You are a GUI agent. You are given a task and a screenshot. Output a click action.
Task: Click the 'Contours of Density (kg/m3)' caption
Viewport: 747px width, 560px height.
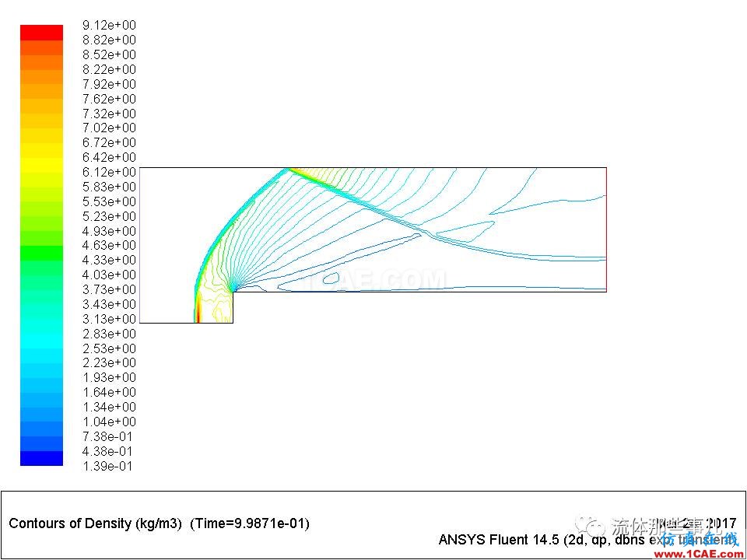96,523
